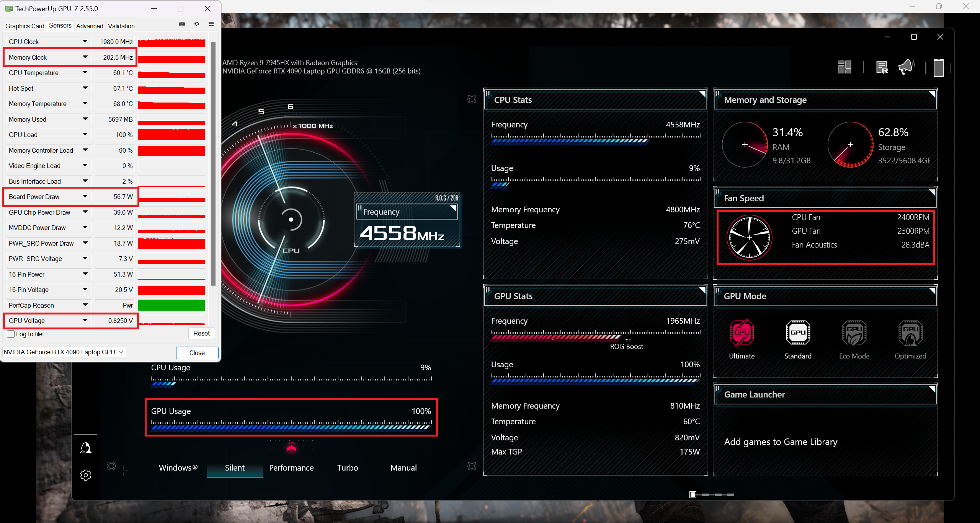Click the megaphone announcements icon
The image size is (980, 523).
click(906, 67)
